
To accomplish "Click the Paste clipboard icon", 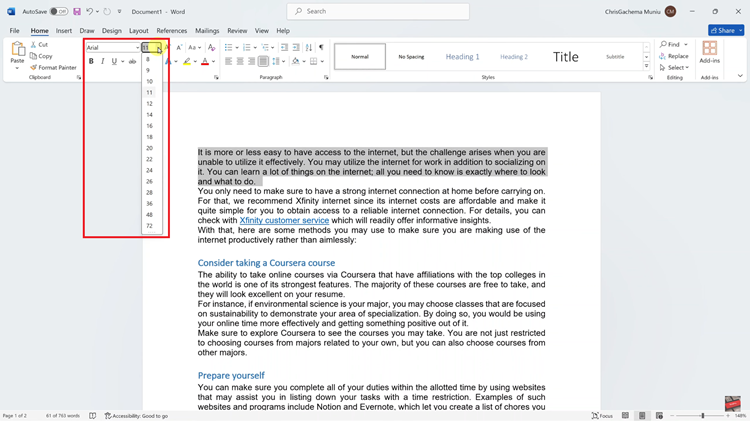I will [18, 49].
